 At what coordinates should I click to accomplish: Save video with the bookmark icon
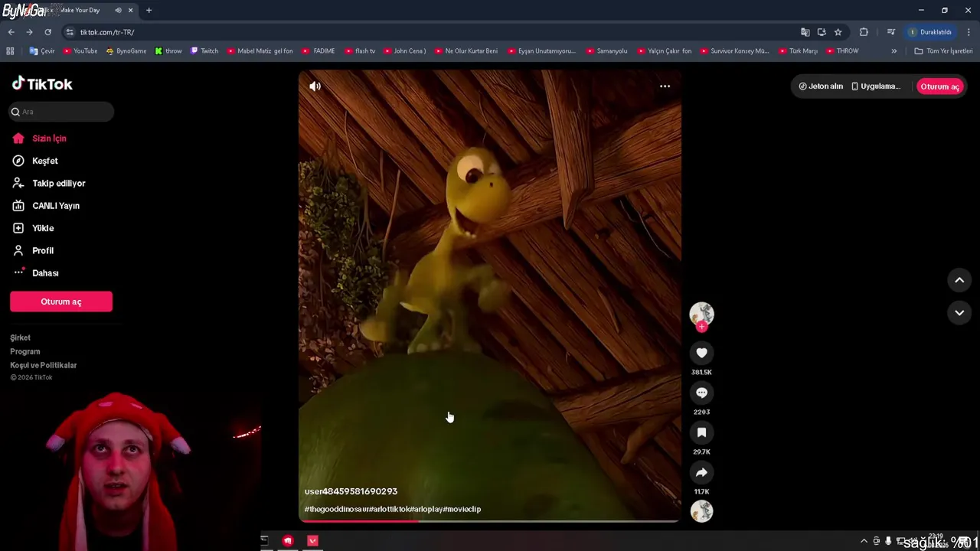tap(701, 432)
